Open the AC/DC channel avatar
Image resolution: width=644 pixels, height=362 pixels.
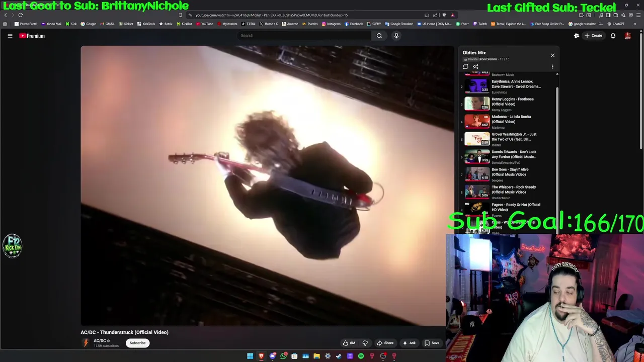(86, 343)
